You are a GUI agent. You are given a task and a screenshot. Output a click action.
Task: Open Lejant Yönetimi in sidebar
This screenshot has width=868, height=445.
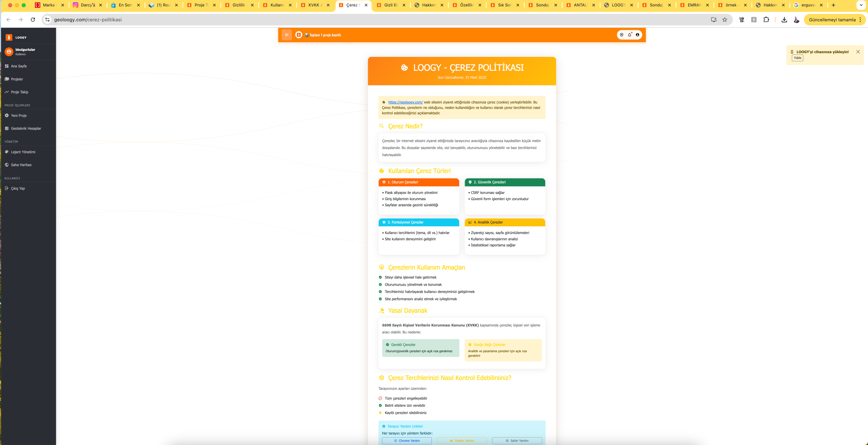click(23, 152)
